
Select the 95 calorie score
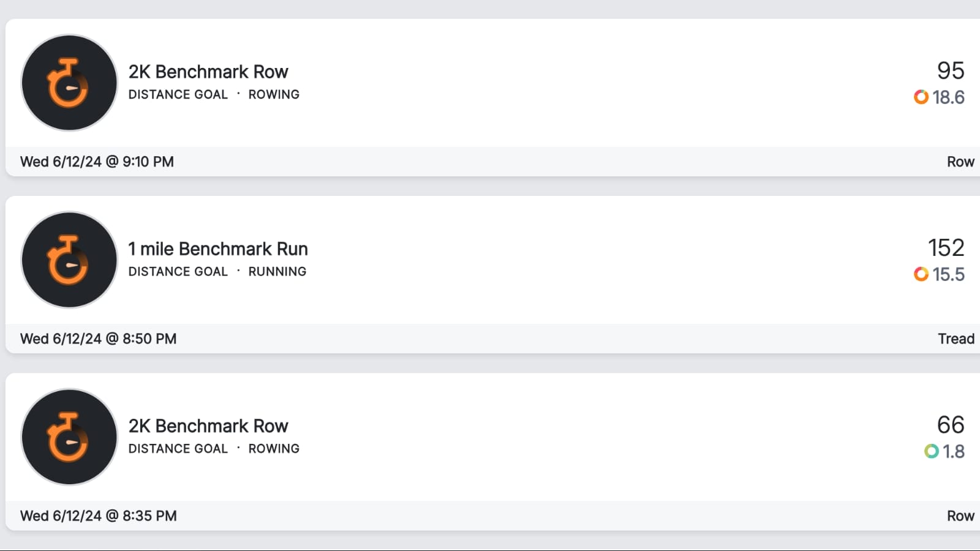coord(951,70)
